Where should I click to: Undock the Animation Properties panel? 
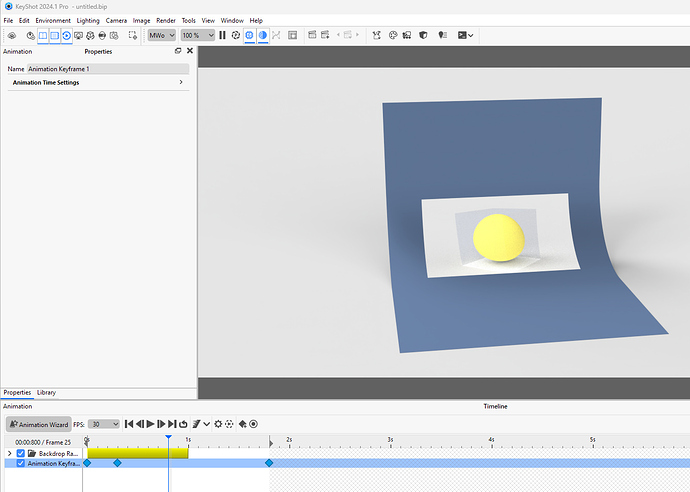(x=178, y=51)
